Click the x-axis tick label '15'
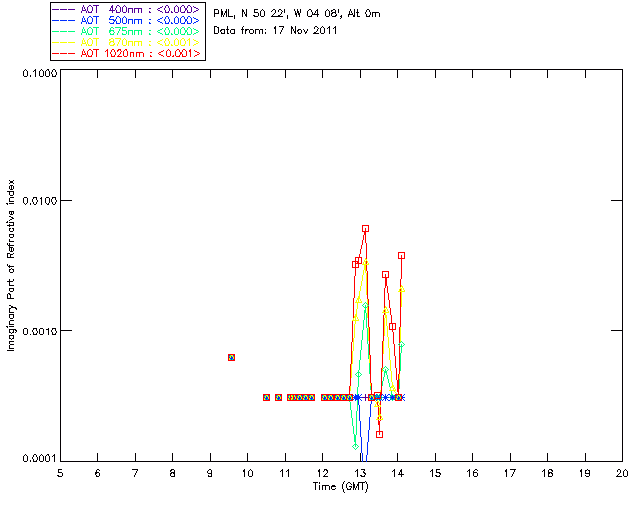The image size is (640, 512). [x=435, y=473]
